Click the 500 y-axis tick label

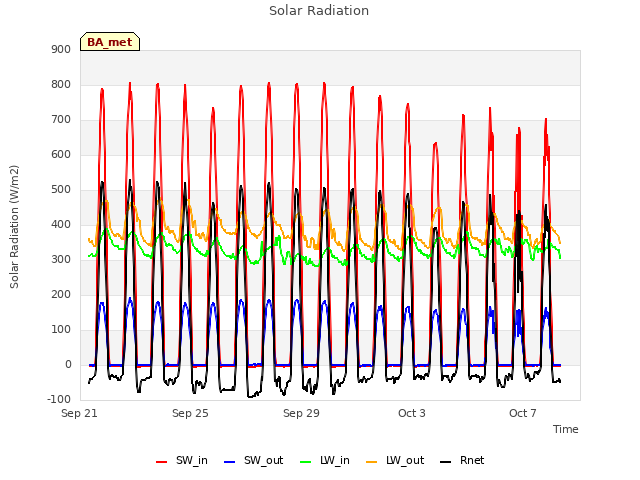click(x=61, y=190)
